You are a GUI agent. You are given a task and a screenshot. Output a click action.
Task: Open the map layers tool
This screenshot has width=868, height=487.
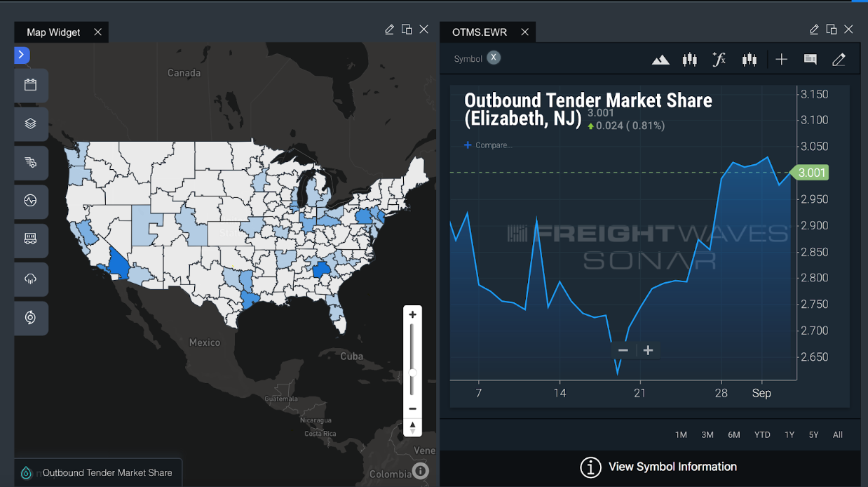(31, 124)
